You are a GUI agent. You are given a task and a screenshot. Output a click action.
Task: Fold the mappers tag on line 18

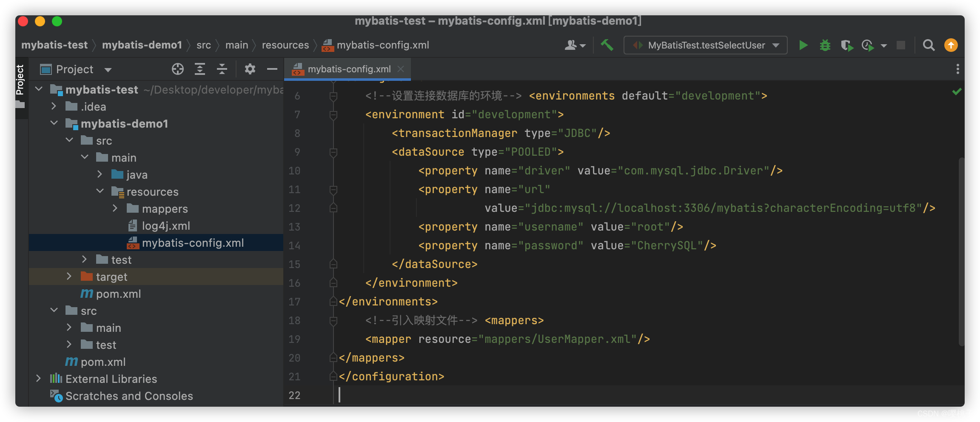click(x=333, y=321)
